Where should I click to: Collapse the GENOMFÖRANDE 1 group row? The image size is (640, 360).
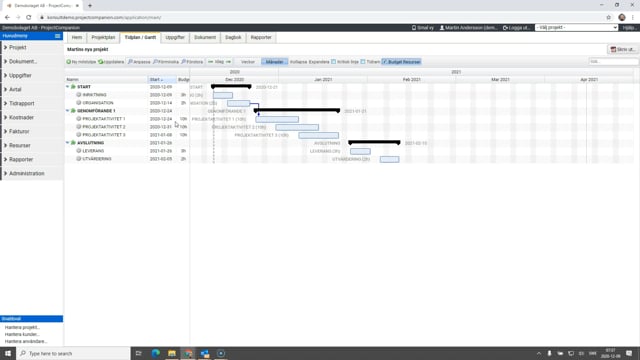coord(68,111)
